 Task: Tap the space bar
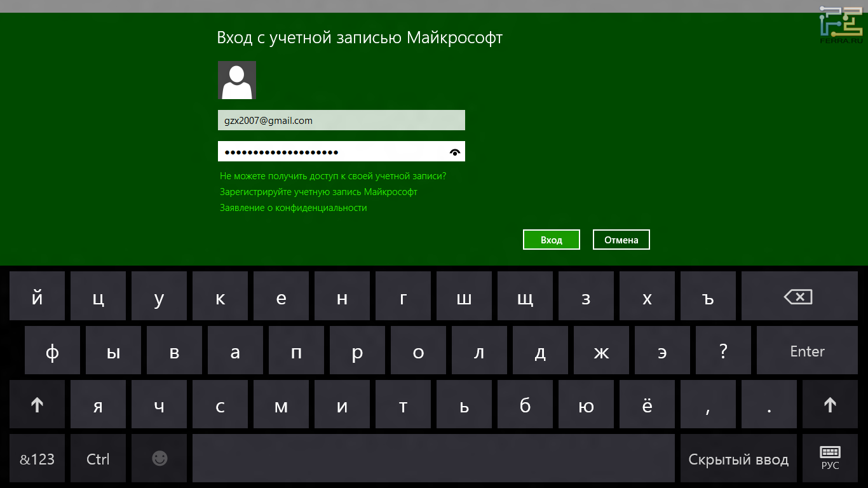tap(433, 459)
